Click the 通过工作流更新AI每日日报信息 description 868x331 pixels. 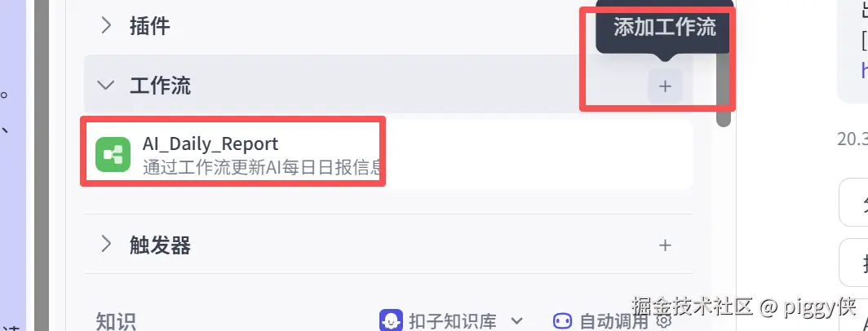tap(263, 167)
